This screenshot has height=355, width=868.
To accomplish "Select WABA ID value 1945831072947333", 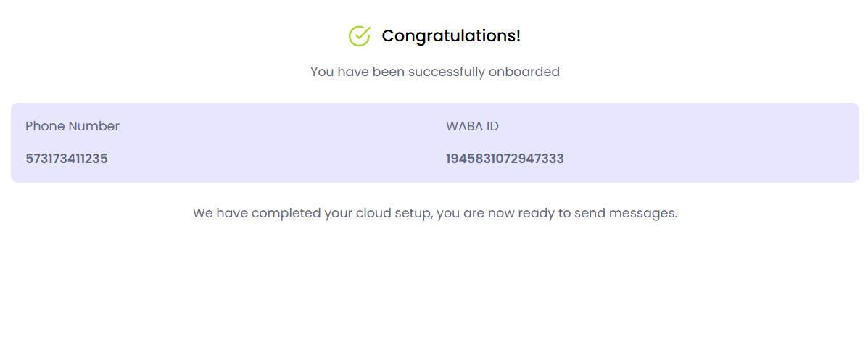I will (505, 159).
